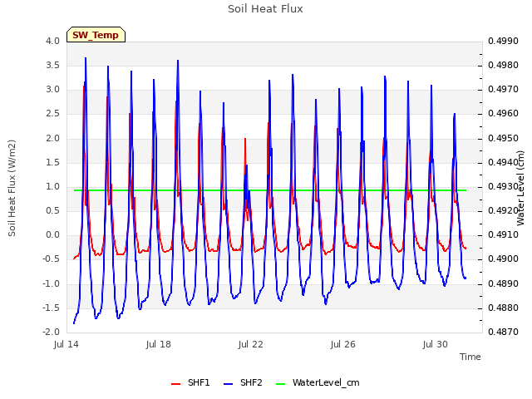Click the 0.4990 right axis tick label
This screenshot has height=399, width=532.
tap(503, 41)
